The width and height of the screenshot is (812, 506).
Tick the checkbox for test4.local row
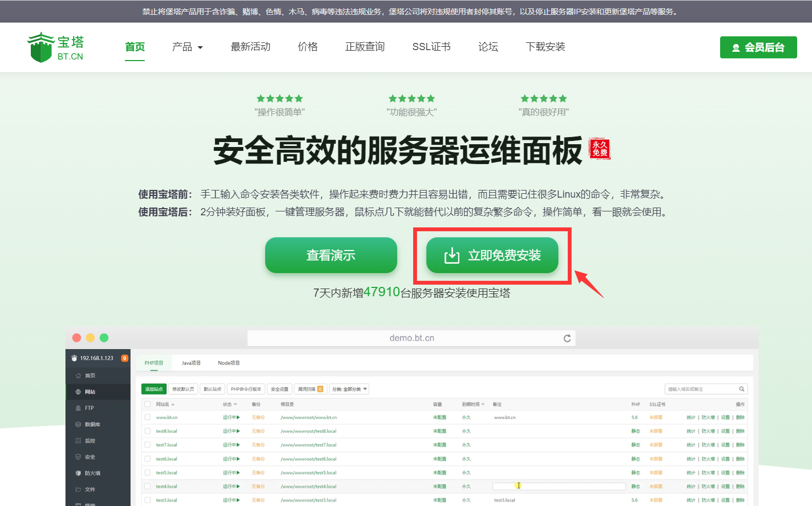[147, 486]
